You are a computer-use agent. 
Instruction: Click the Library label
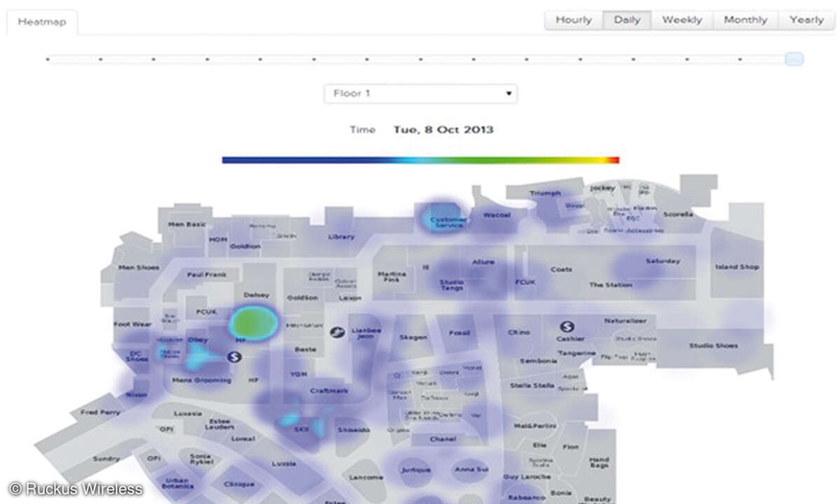(x=341, y=236)
